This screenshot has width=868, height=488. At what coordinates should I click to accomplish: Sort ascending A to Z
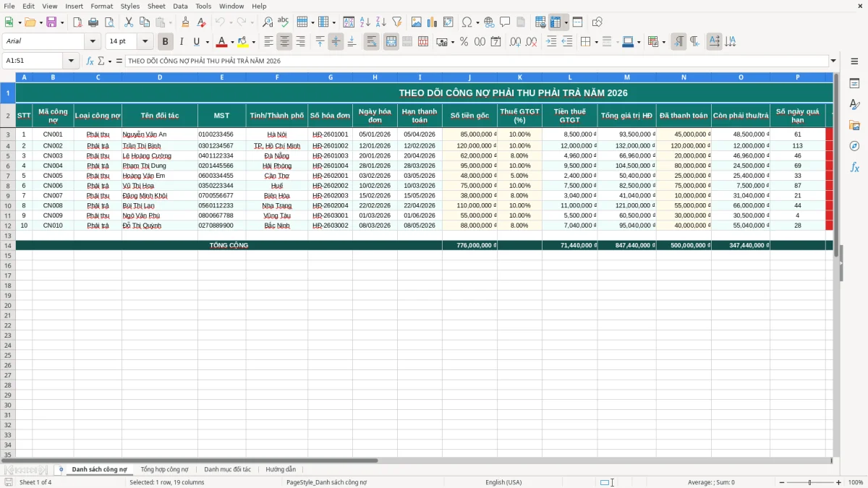click(x=365, y=22)
